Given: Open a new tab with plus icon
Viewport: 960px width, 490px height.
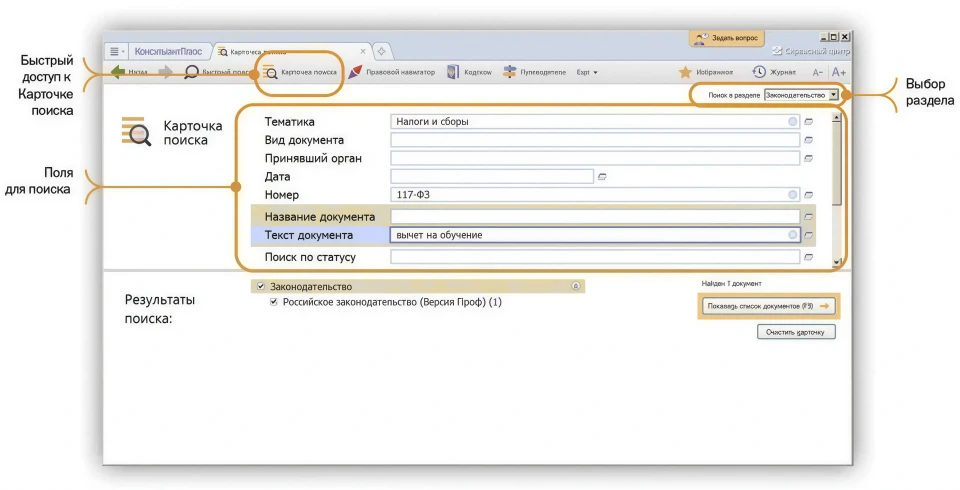Looking at the screenshot, I should (x=381, y=51).
